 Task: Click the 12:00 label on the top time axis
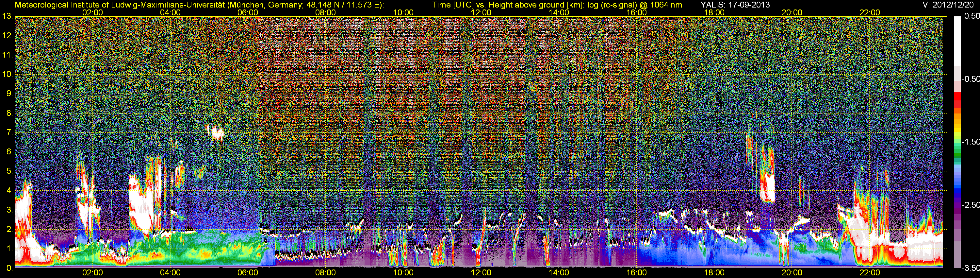pyautogui.click(x=481, y=12)
